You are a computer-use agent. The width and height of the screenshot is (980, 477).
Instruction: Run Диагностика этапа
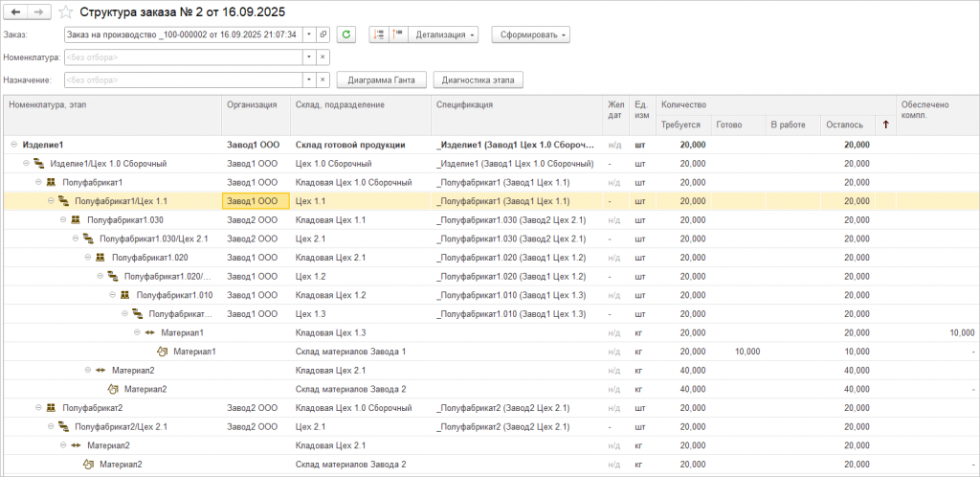coord(478,80)
